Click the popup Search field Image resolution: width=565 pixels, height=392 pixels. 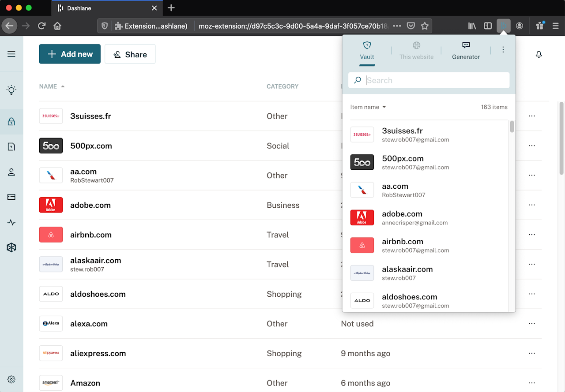pyautogui.click(x=429, y=80)
